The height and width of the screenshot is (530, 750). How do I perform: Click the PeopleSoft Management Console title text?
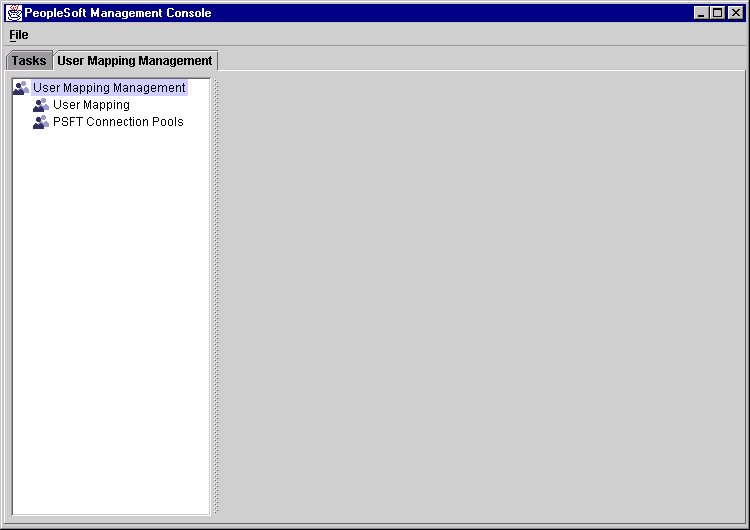(118, 13)
